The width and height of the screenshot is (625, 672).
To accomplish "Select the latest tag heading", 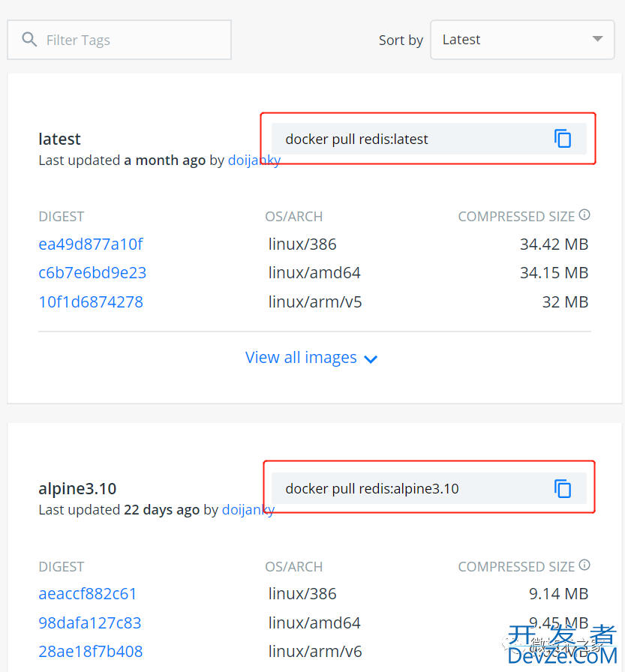I will [x=59, y=139].
